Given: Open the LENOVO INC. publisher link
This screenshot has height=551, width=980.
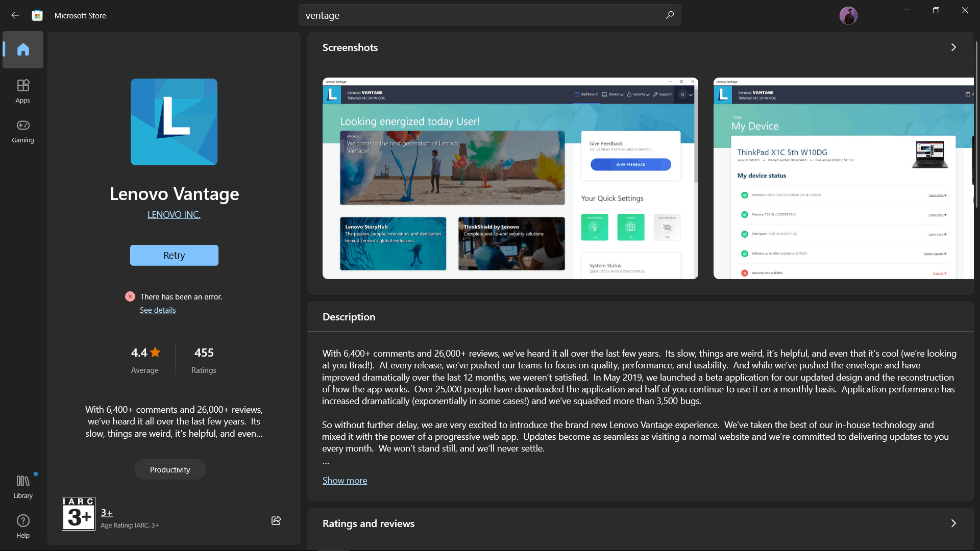Looking at the screenshot, I should (174, 215).
